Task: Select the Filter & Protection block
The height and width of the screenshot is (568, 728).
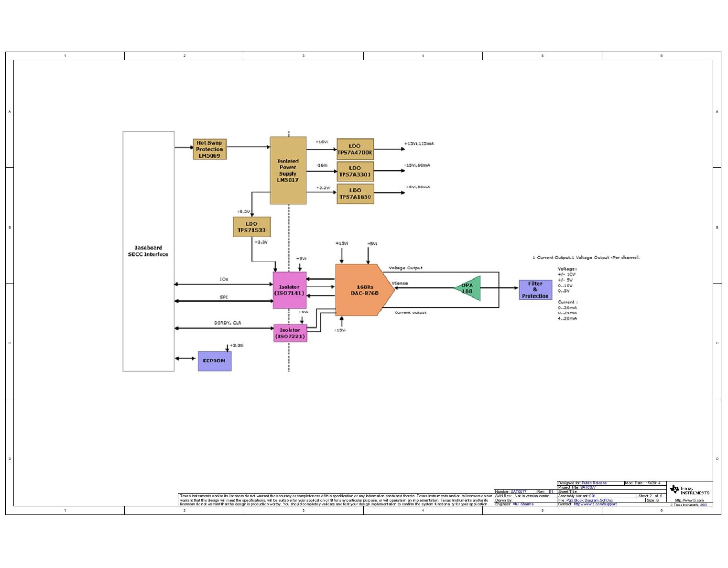Action: [535, 290]
